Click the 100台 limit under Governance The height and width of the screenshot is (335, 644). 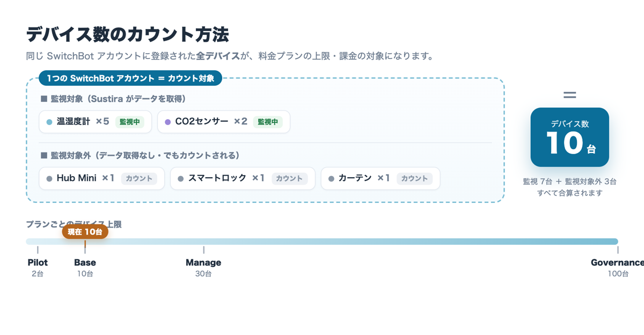click(618, 274)
